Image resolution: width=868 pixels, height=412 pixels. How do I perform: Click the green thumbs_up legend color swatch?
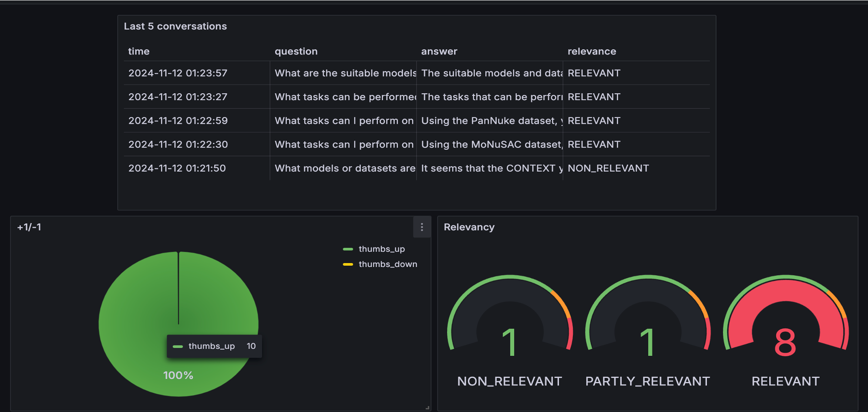348,249
